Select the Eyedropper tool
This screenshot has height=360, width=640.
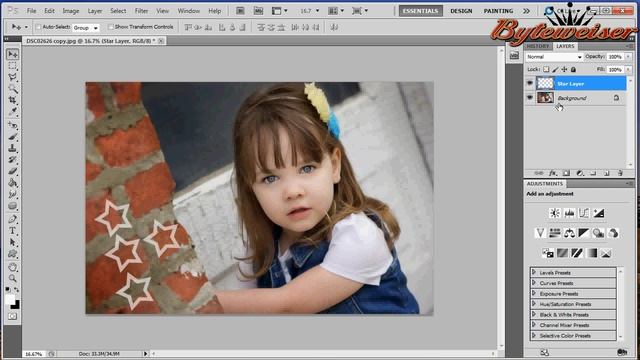pos(13,111)
